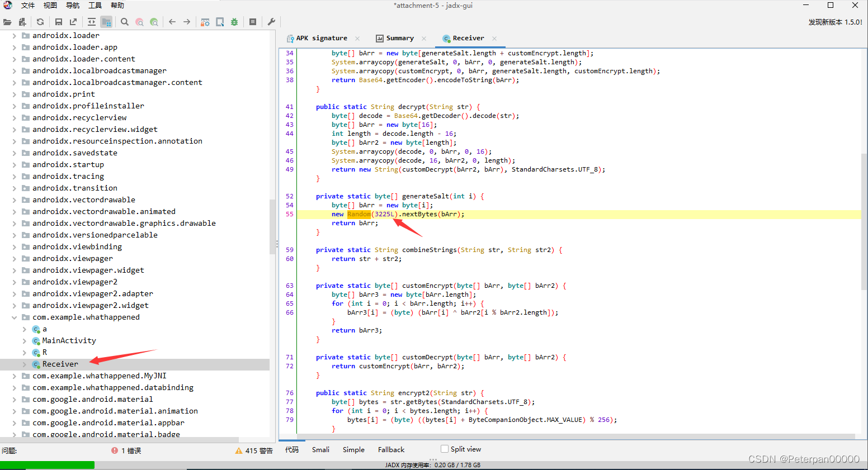Enable the Split view checkbox
868x470 pixels.
point(445,449)
